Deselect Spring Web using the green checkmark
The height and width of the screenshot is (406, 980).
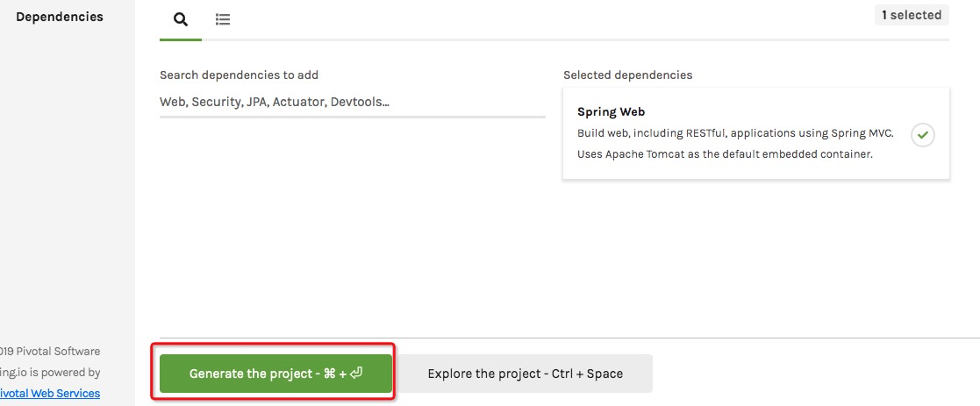point(922,135)
